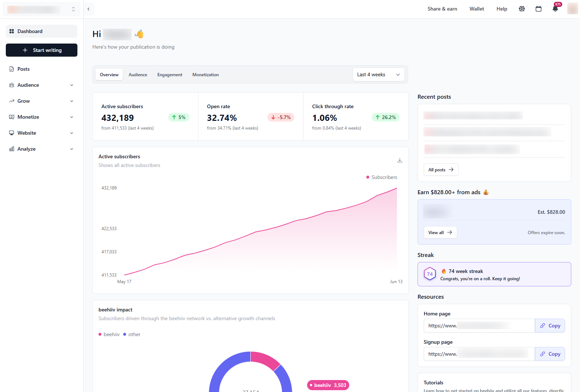
Task: Click the money bag emoji by ads heading
Action: click(486, 192)
